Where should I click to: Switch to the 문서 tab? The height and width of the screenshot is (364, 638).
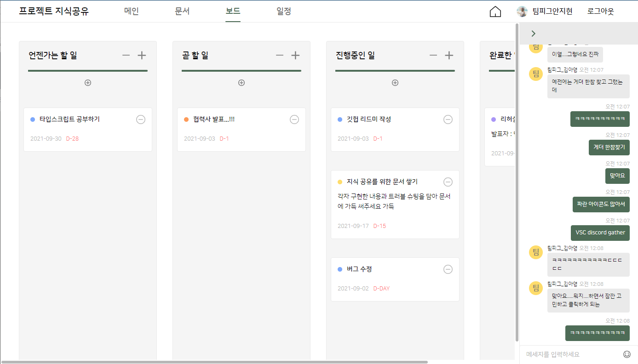[x=182, y=11]
